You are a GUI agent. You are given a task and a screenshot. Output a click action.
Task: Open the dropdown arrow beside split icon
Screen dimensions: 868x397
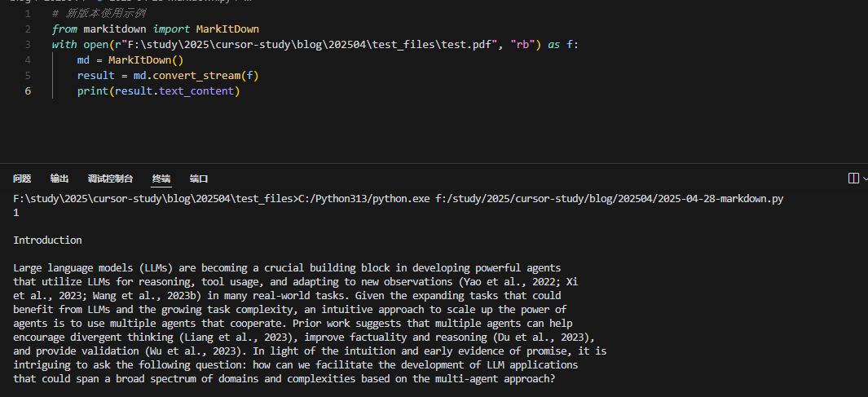click(866, 179)
